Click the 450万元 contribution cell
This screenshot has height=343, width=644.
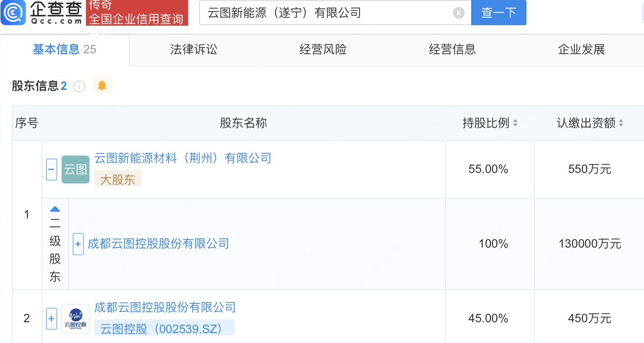coord(590,318)
